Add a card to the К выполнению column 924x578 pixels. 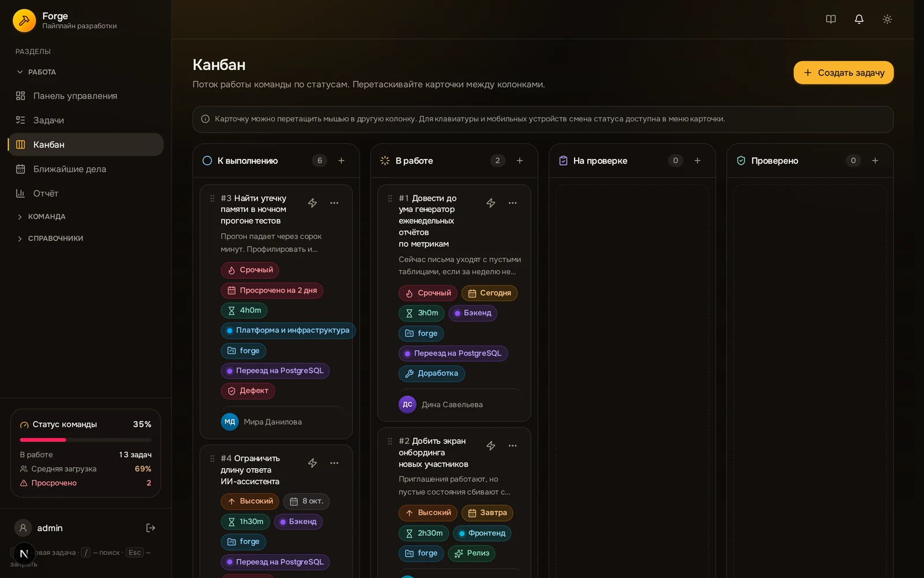pos(341,161)
